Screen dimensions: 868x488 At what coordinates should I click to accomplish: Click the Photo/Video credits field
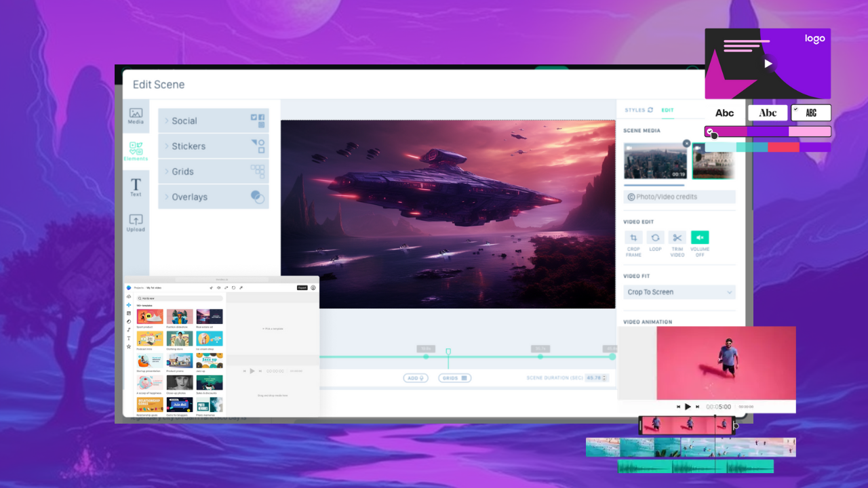679,197
